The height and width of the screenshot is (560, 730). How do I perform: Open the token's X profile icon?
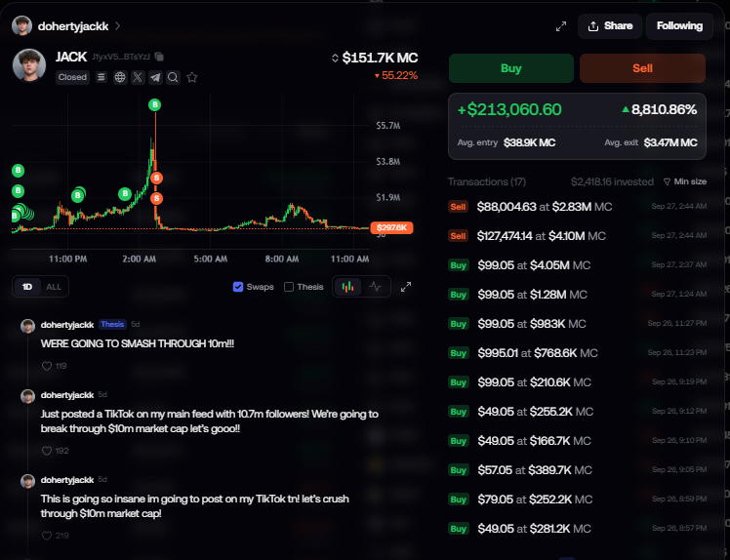138,77
